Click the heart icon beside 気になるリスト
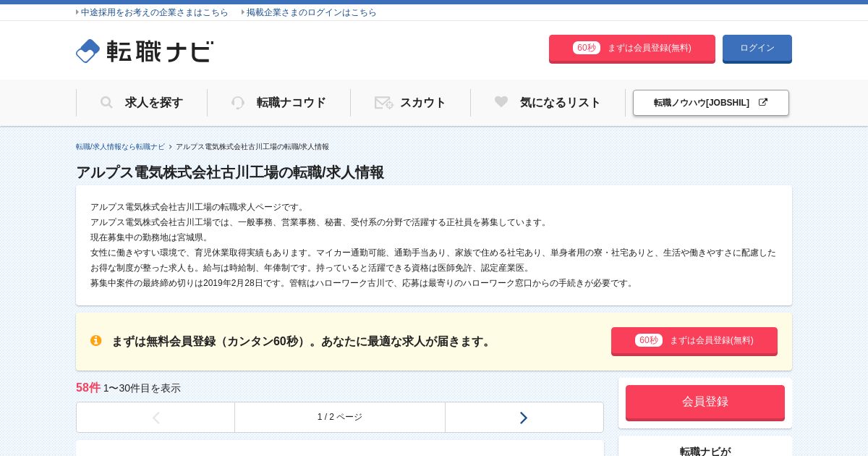 coord(501,102)
